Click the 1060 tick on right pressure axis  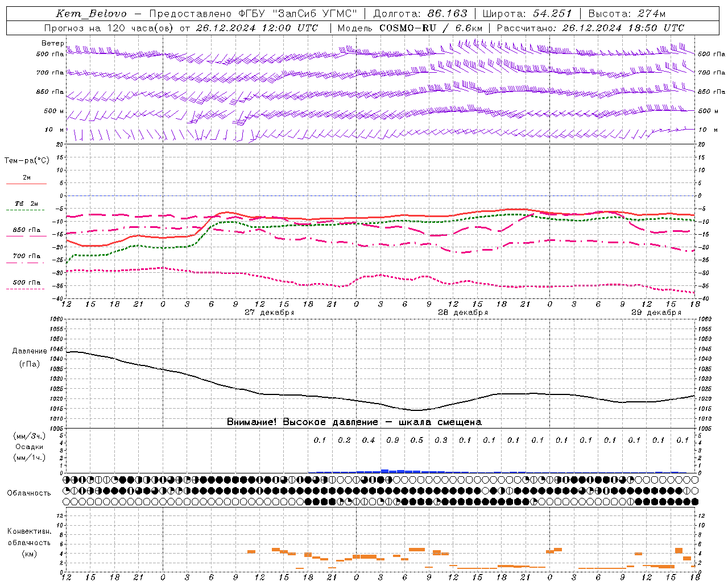tap(705, 319)
